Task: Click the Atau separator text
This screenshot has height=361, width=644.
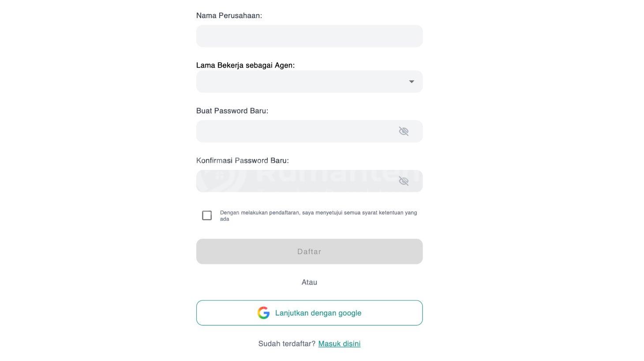Action: [309, 282]
